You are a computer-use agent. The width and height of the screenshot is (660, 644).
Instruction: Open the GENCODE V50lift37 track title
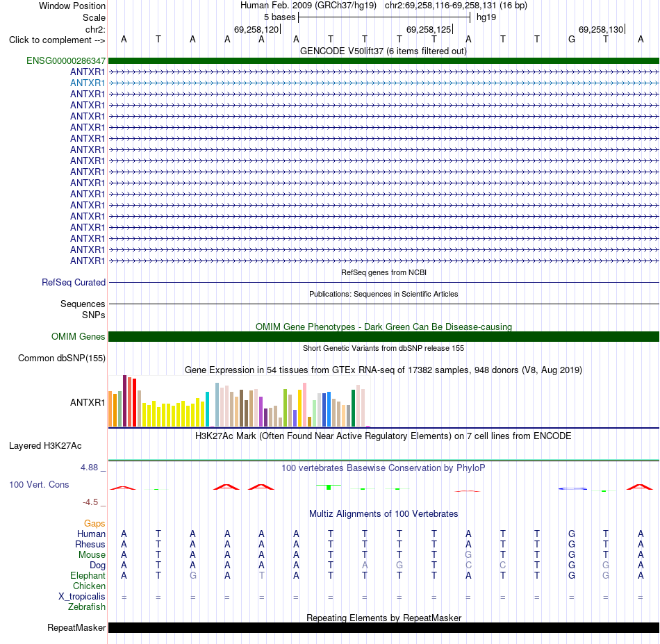click(x=383, y=51)
